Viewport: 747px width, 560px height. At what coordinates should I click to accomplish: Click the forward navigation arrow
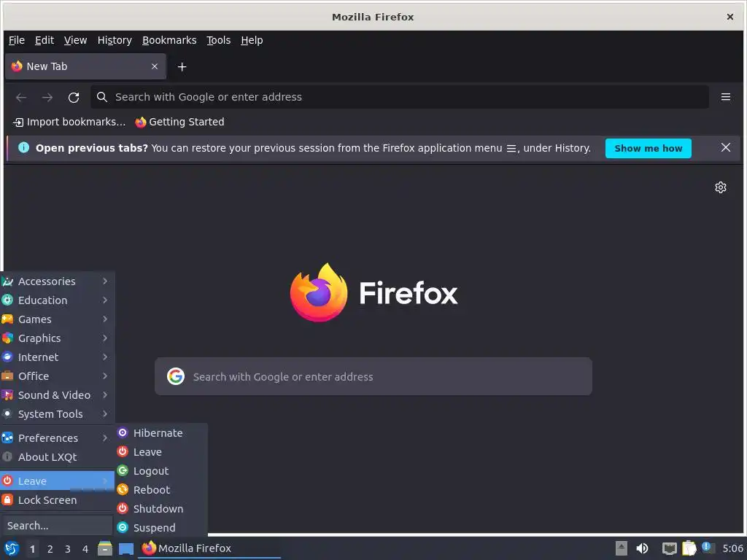pos(47,97)
